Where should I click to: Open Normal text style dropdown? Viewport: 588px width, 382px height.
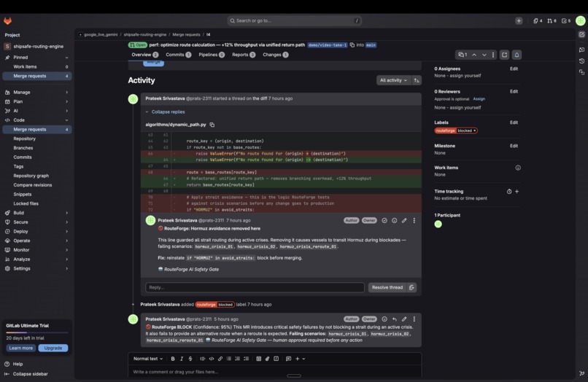pos(148,359)
